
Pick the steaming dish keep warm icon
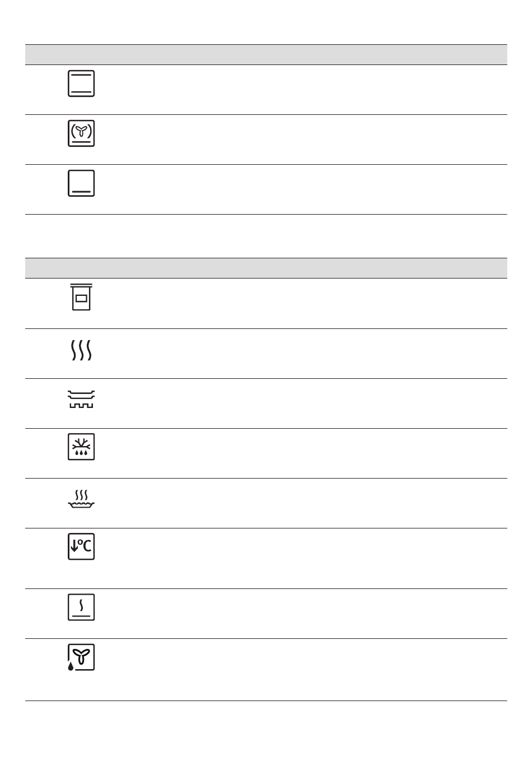click(81, 498)
